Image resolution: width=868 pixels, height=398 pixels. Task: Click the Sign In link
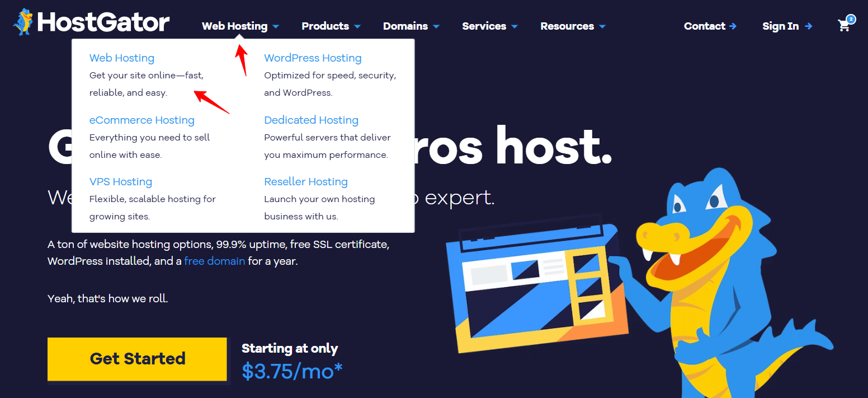pyautogui.click(x=781, y=26)
